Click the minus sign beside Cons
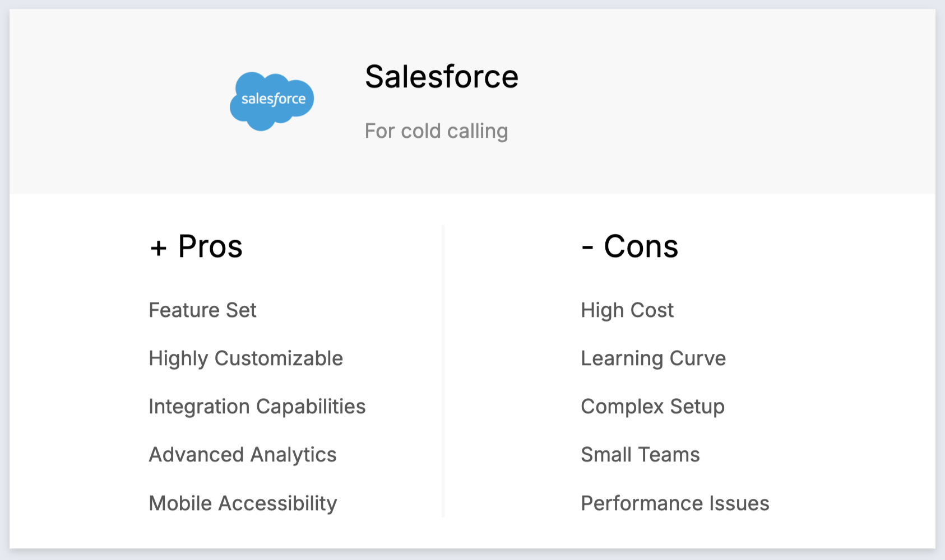The width and height of the screenshot is (945, 560). [587, 247]
